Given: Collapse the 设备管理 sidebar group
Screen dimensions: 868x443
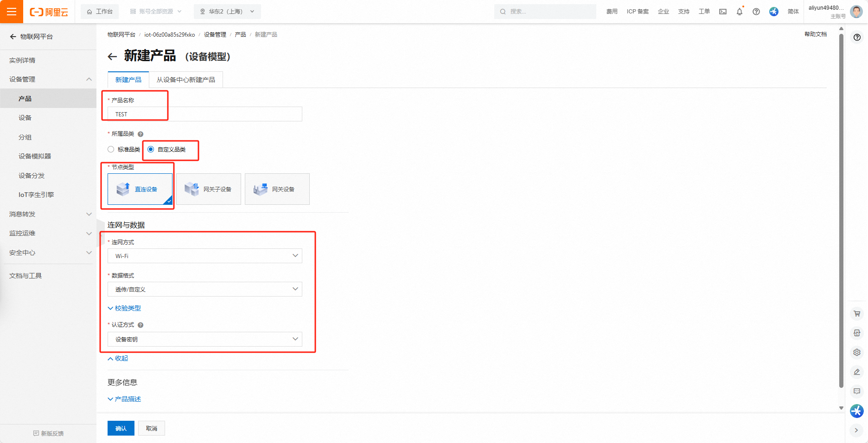Looking at the screenshot, I should coord(48,79).
